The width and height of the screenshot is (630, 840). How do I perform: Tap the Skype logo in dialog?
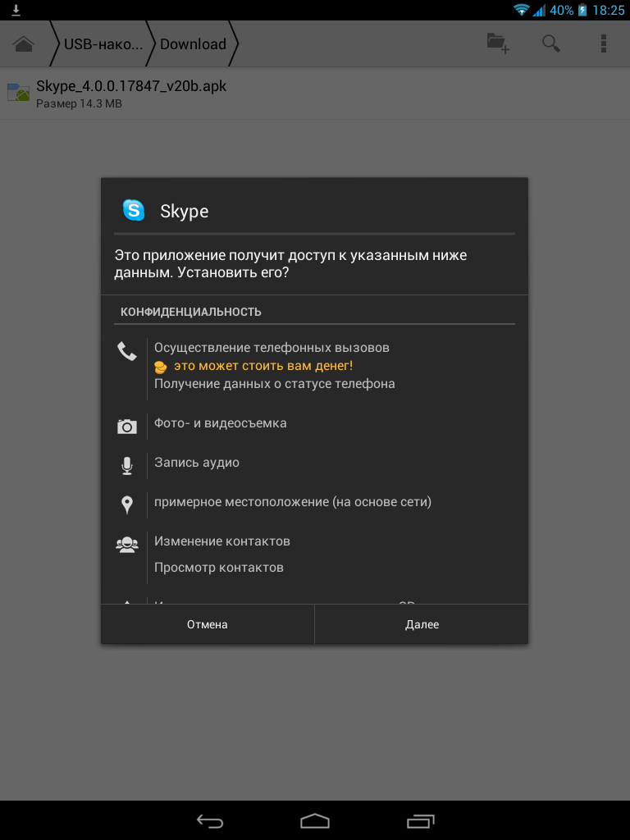134,210
